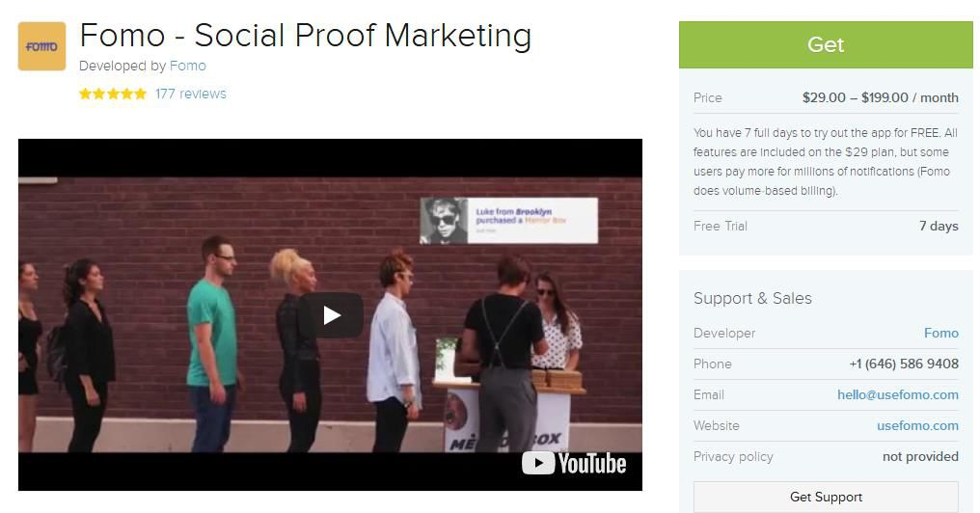Click the Fomo - Social Proof Marketing title
This screenshot has width=980, height=513.
(x=305, y=35)
